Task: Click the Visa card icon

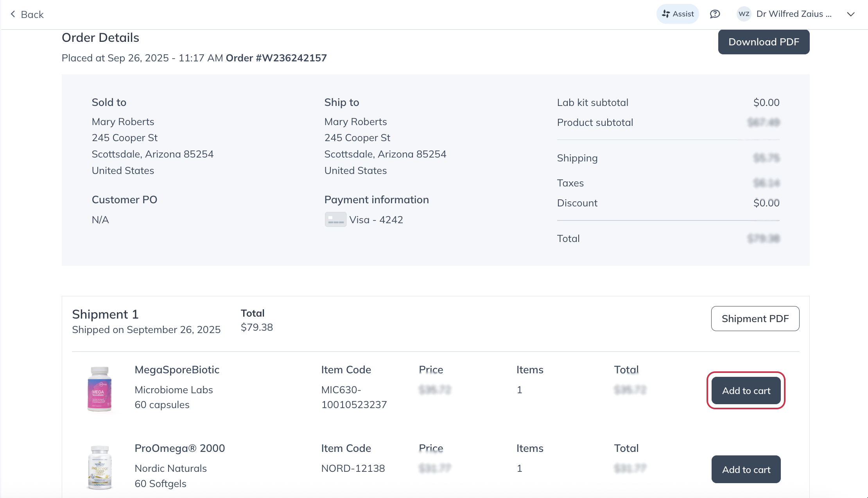Action: pyautogui.click(x=335, y=220)
